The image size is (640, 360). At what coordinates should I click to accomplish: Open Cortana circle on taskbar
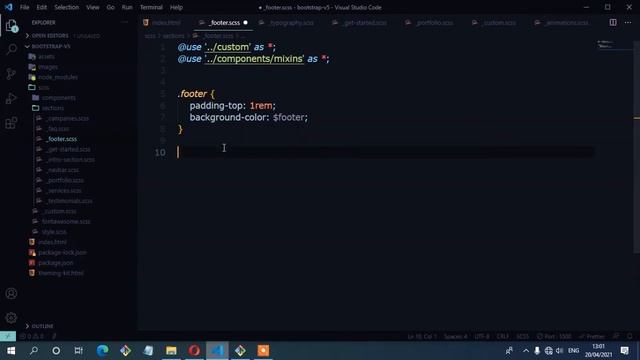(56, 351)
